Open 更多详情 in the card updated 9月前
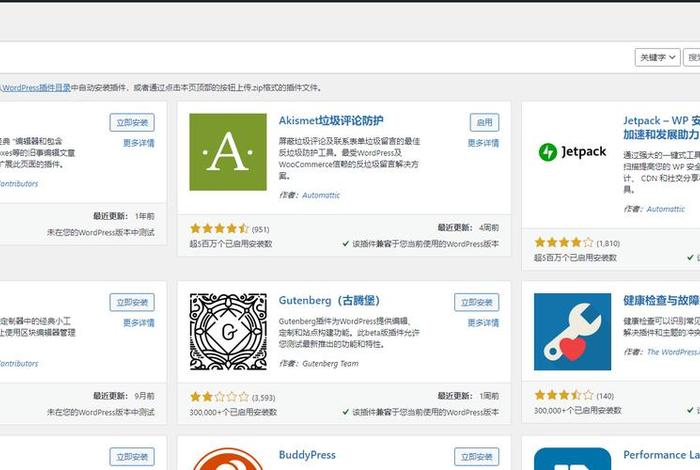This screenshot has width=700, height=470. [139, 323]
